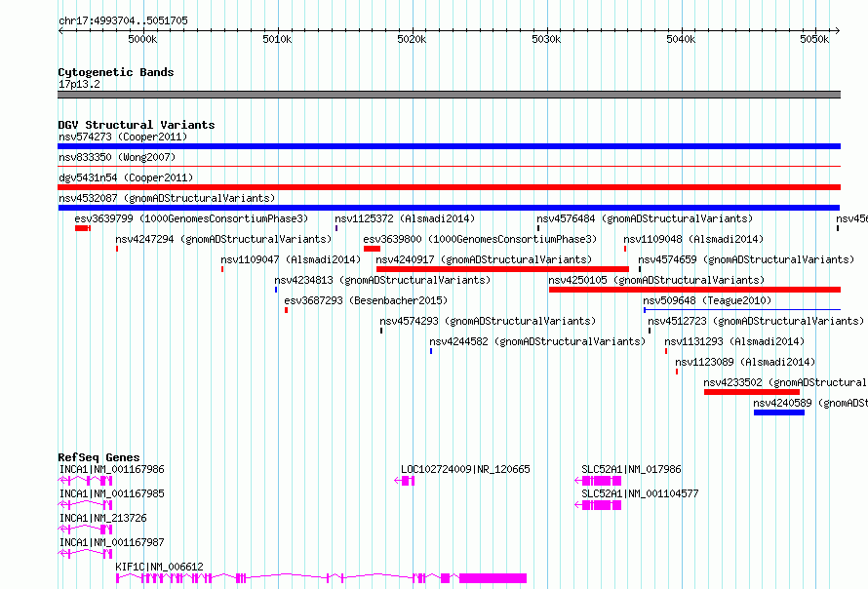Click the SLC52A1 NM_017986 gene glyph

tap(598, 481)
